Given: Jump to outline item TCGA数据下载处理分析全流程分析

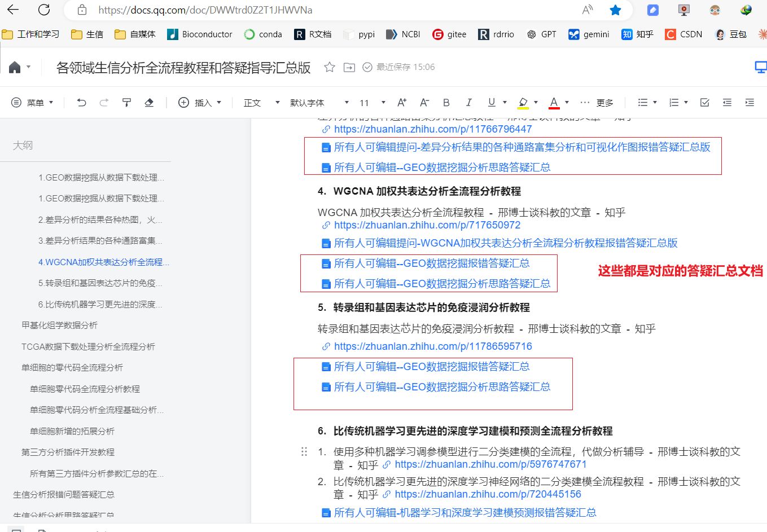Looking at the screenshot, I should pos(88,346).
